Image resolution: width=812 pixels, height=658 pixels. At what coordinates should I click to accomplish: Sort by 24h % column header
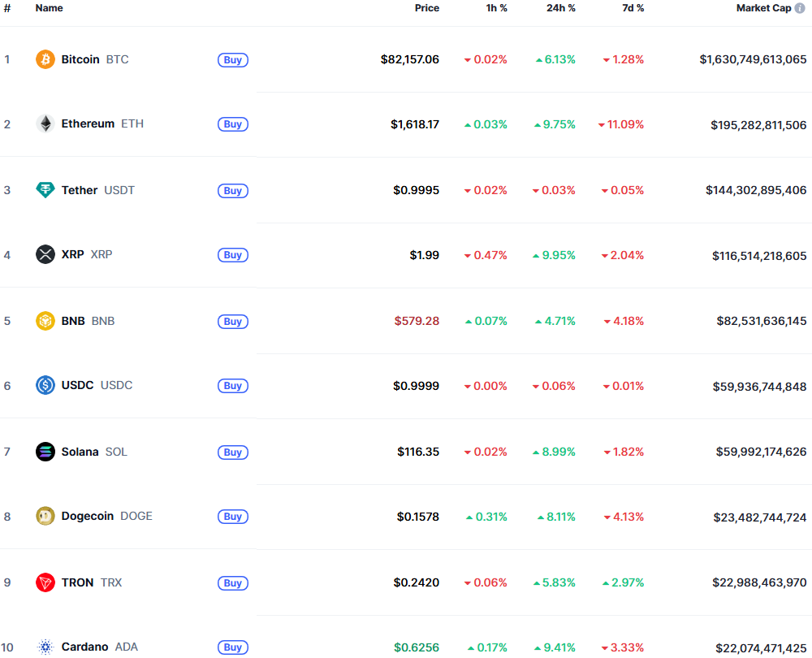click(x=560, y=8)
